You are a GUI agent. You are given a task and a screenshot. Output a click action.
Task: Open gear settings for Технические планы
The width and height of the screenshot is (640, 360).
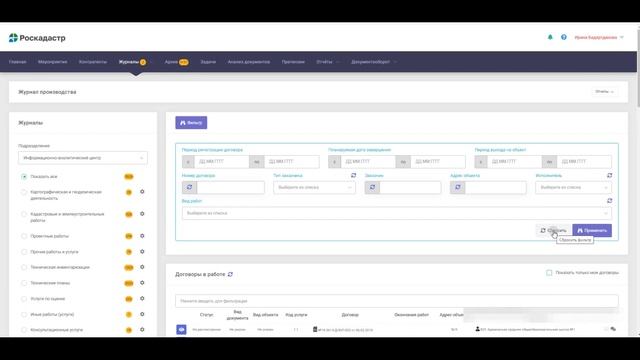[142, 282]
